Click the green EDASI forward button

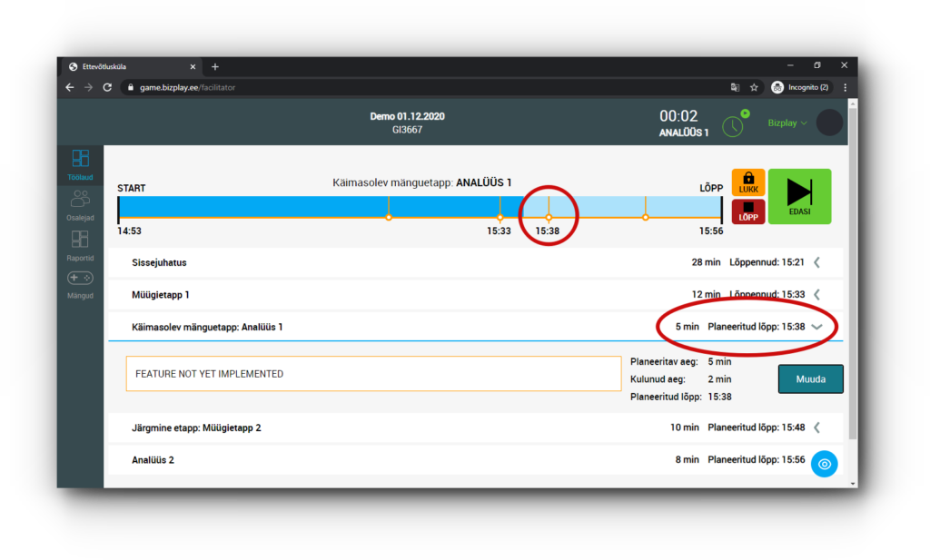click(x=799, y=196)
